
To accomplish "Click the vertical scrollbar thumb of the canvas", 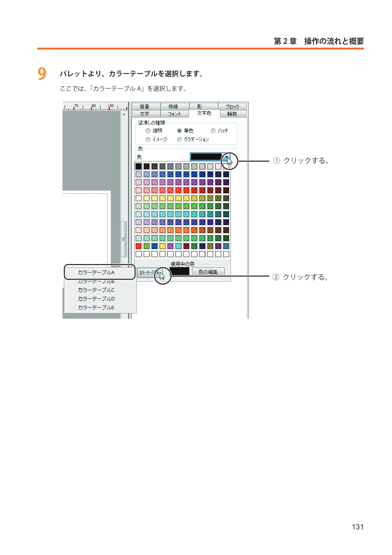I will coord(124,239).
